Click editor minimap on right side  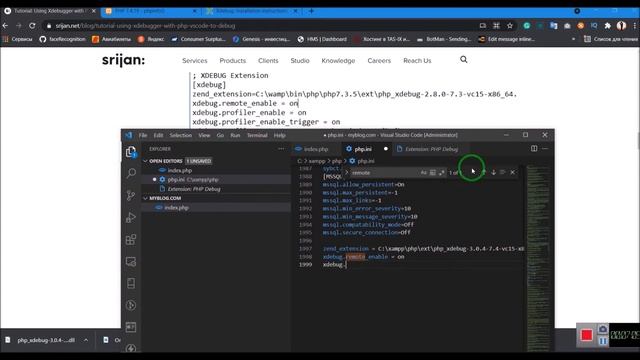click(x=538, y=257)
